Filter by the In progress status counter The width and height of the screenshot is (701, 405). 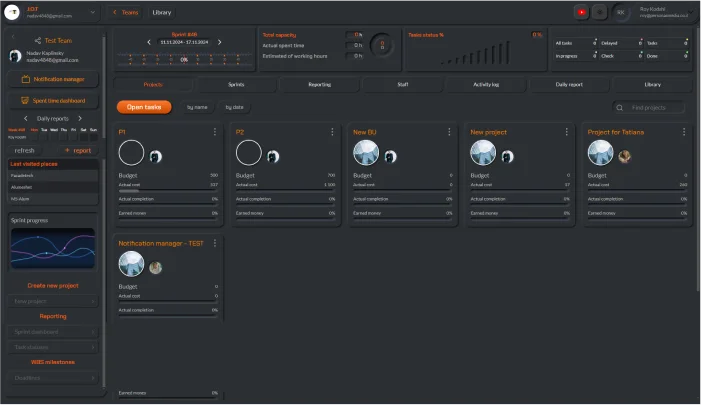click(576, 56)
